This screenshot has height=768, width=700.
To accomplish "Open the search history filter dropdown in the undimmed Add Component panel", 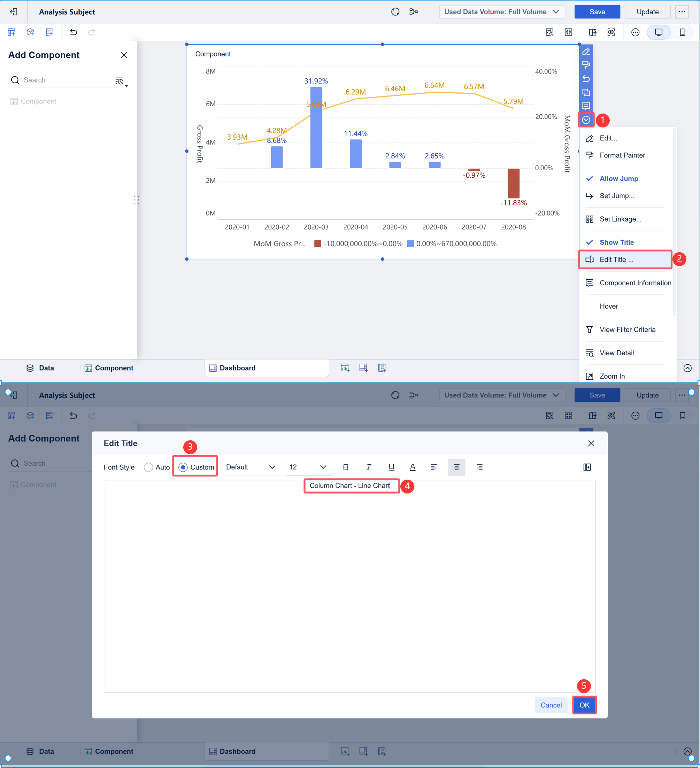I will pyautogui.click(x=121, y=81).
